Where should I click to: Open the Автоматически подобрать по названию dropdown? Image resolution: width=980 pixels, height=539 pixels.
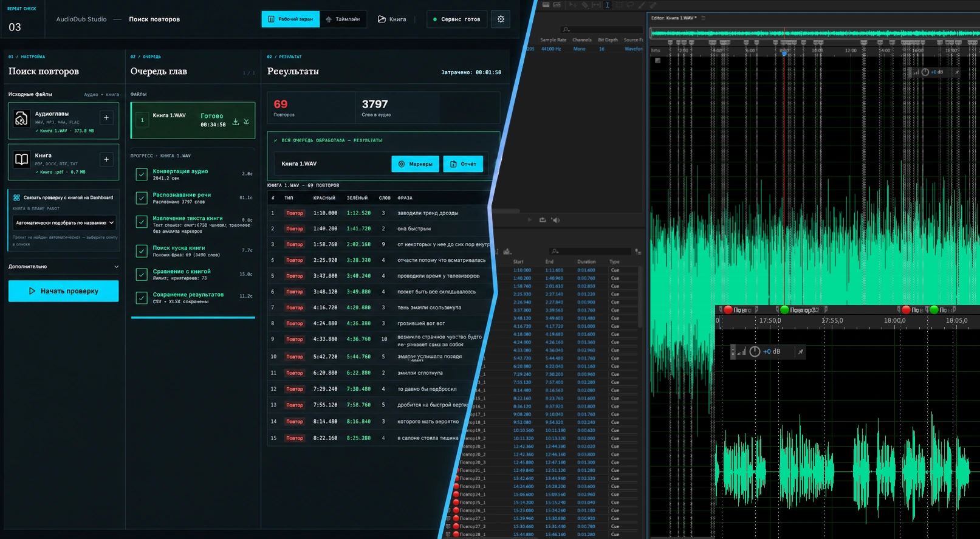click(x=64, y=223)
